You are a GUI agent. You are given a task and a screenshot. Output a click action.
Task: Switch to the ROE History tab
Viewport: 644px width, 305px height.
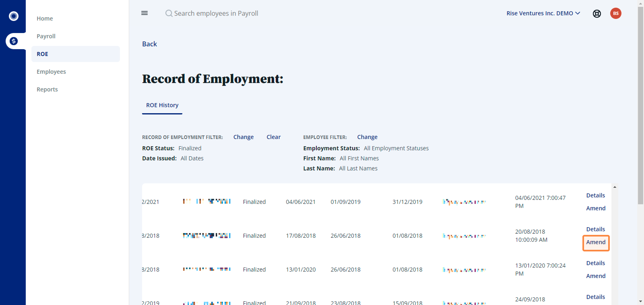tap(162, 105)
